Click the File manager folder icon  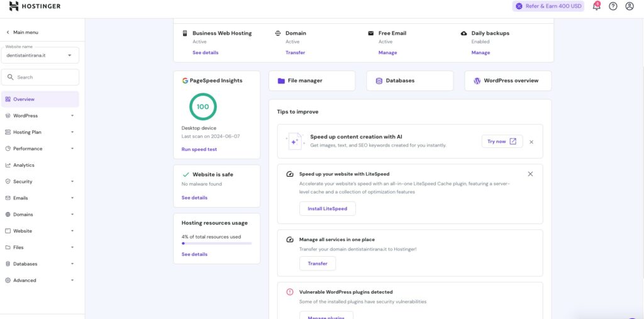coord(281,81)
